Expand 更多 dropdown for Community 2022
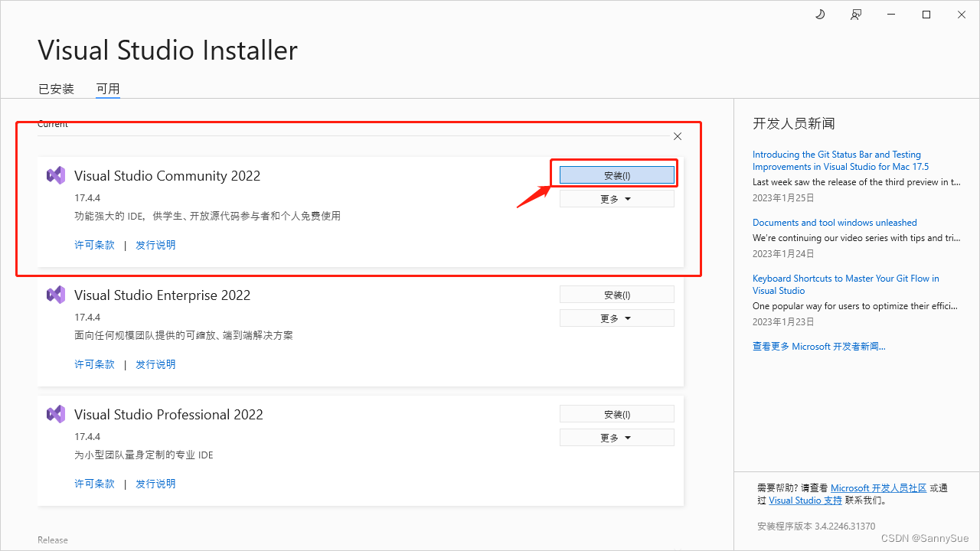 pos(617,199)
